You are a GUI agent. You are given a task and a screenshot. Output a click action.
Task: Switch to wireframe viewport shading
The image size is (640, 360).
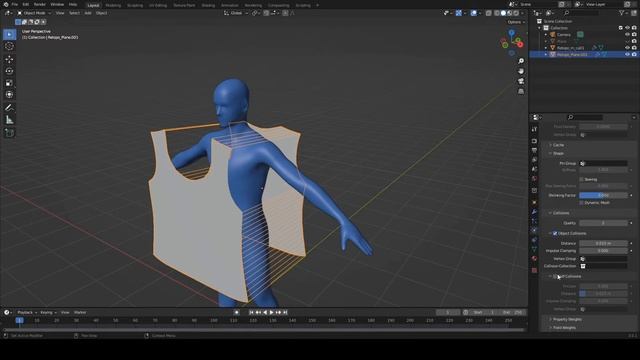(497, 13)
